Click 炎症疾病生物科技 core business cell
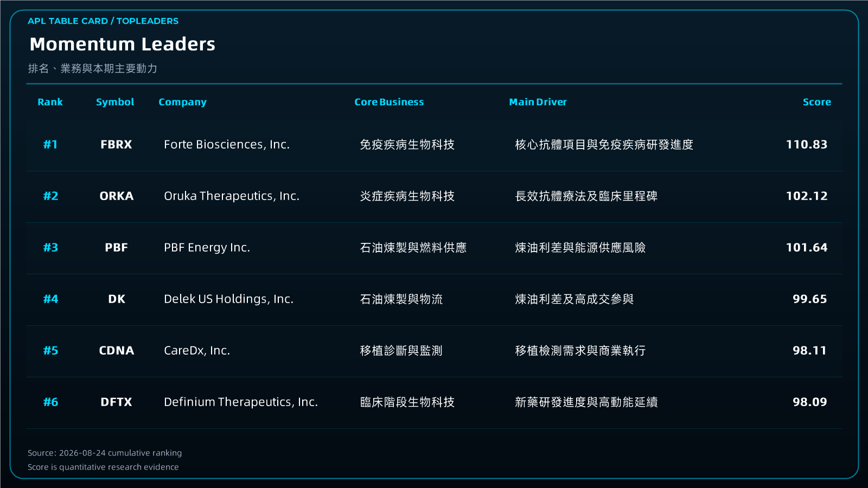The height and width of the screenshot is (488, 868). (407, 196)
